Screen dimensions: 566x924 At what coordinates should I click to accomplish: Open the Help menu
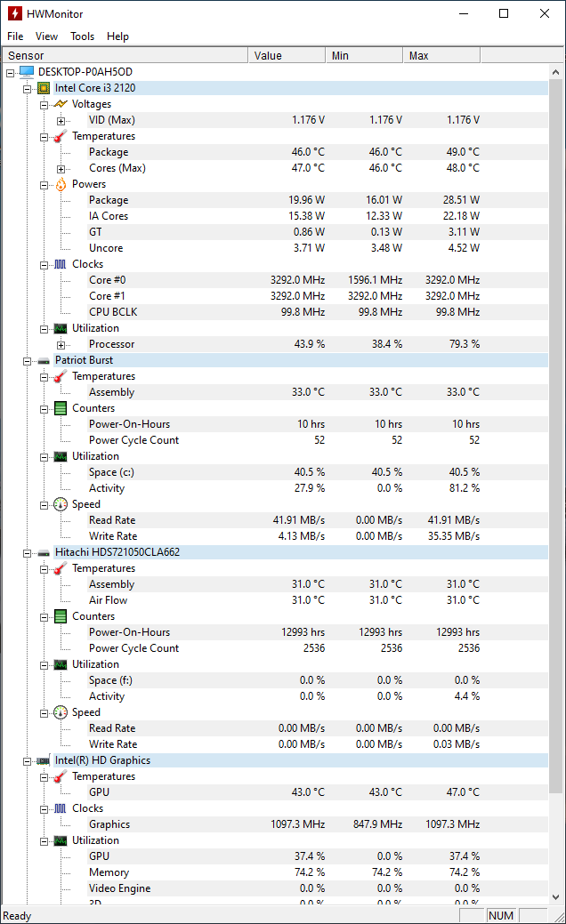[x=117, y=36]
